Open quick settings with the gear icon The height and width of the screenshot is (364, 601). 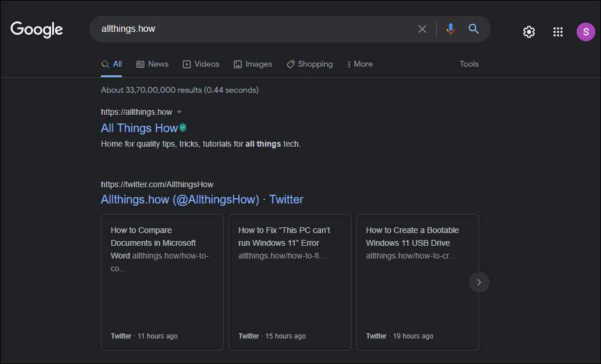529,32
